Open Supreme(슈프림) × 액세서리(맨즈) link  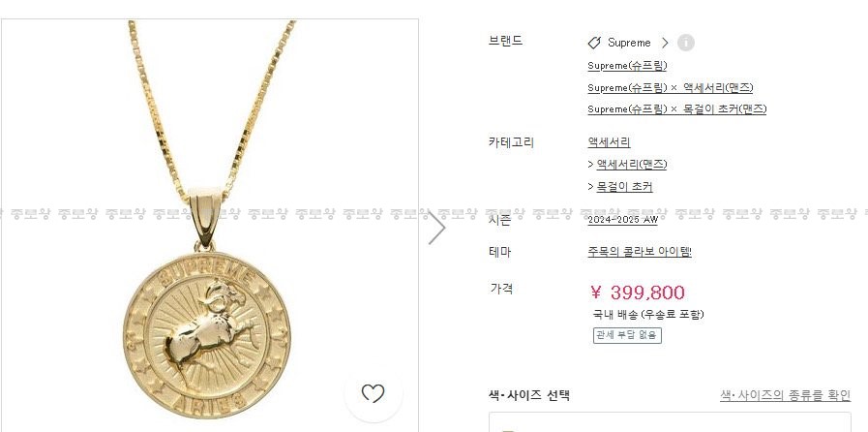pyautogui.click(x=671, y=87)
